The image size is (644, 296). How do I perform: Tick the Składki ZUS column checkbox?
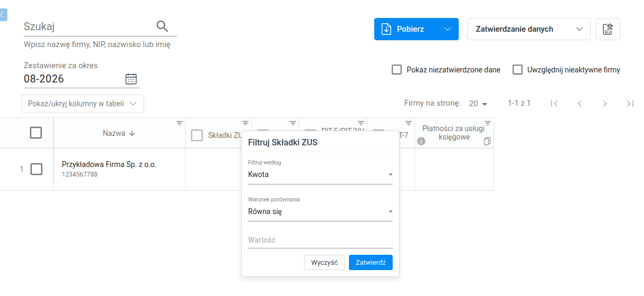pyautogui.click(x=197, y=135)
